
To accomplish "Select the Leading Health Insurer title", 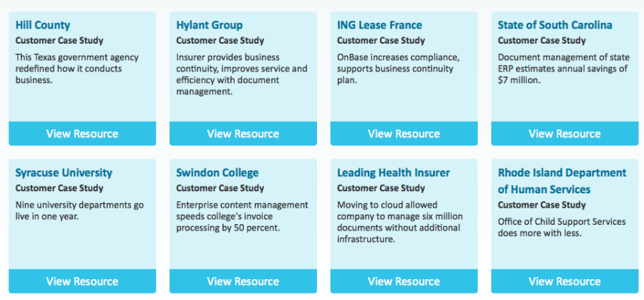I will point(393,173).
